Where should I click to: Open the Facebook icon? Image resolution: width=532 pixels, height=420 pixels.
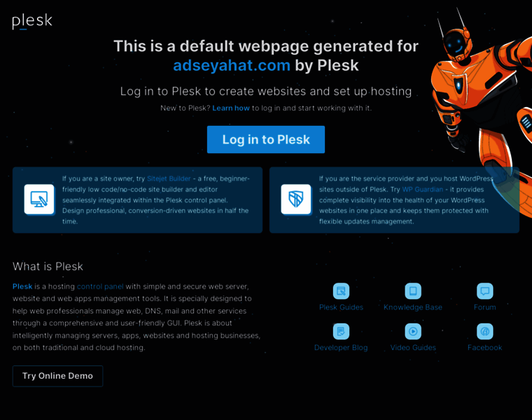coord(485,332)
